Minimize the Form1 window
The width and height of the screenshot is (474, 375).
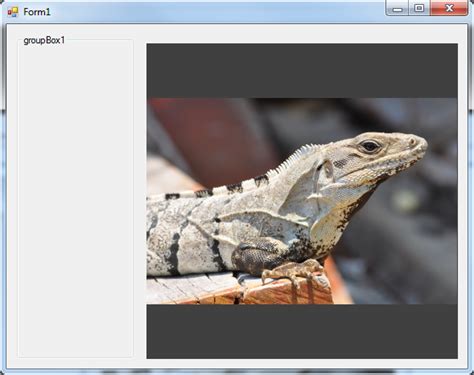(x=397, y=9)
